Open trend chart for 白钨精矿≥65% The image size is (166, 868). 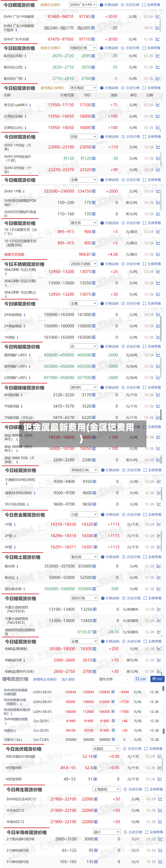[x=158, y=377]
